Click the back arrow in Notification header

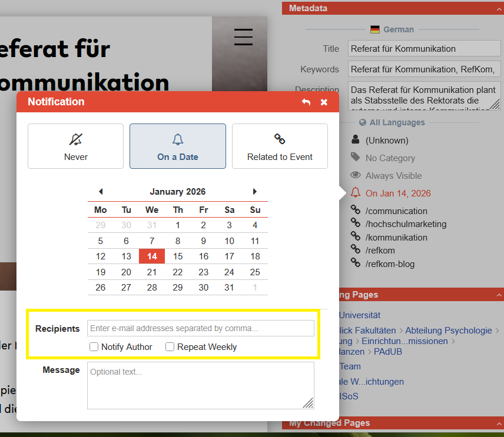(x=306, y=102)
